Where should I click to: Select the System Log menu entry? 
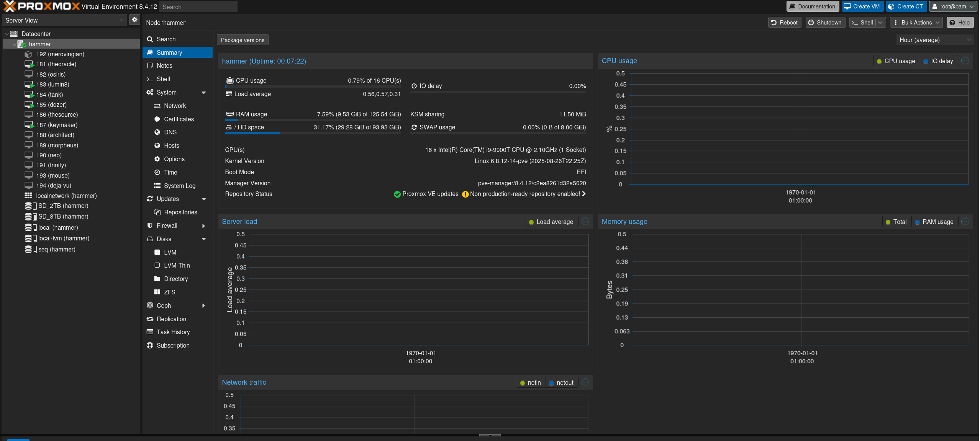click(x=179, y=186)
